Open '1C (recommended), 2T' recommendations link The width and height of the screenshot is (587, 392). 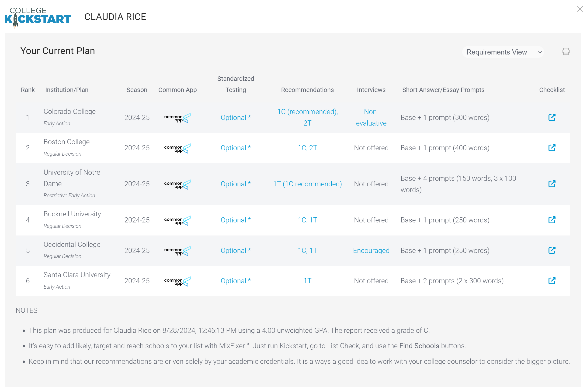click(x=307, y=117)
